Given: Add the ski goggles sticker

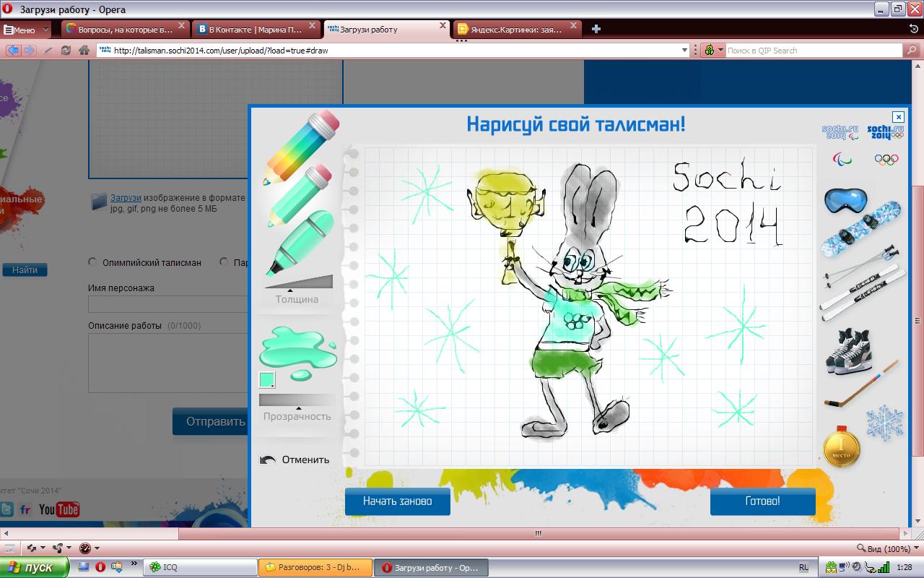Looking at the screenshot, I should (845, 201).
